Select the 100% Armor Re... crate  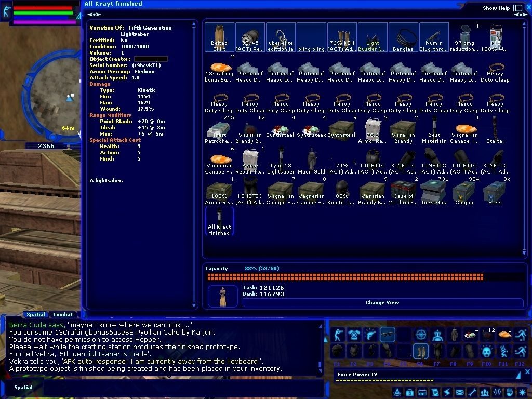(x=220, y=192)
